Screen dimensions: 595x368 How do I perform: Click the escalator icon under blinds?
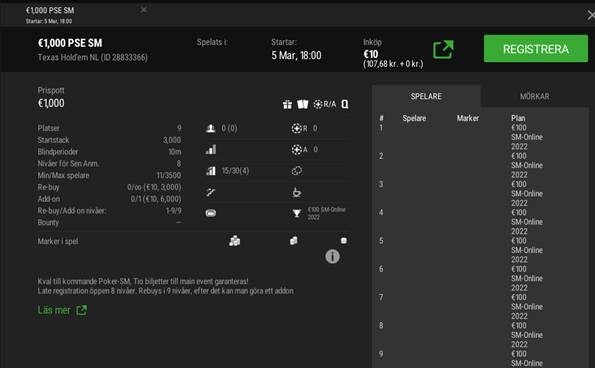pyautogui.click(x=211, y=192)
